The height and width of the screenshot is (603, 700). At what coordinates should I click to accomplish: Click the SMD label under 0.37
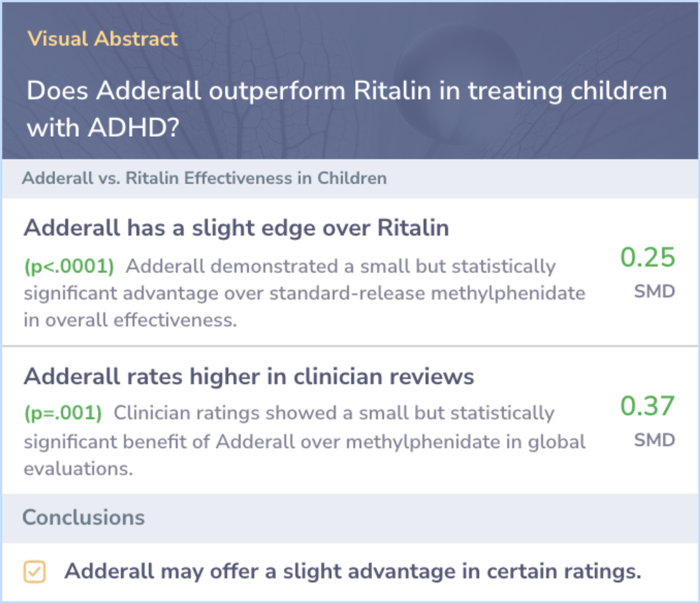pos(655,440)
